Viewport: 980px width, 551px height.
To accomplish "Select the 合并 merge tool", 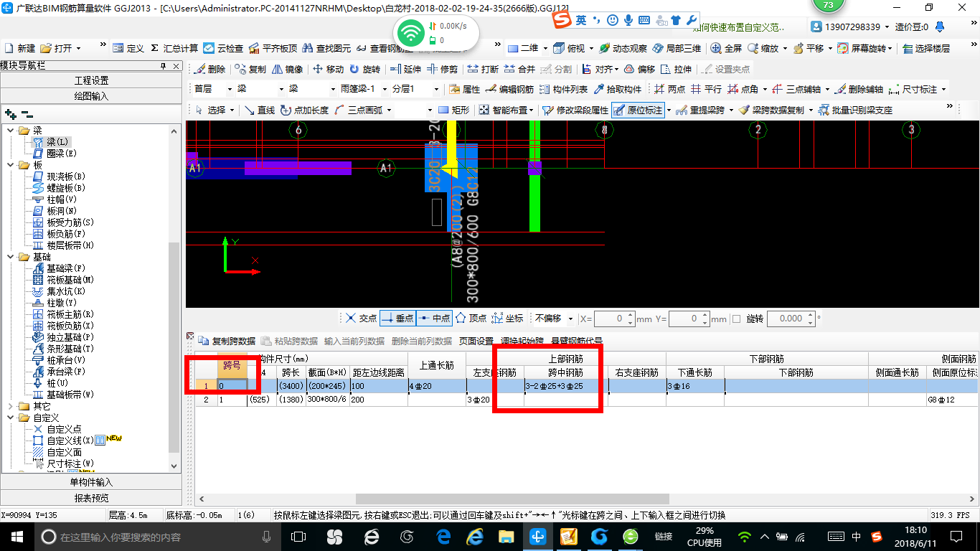I will (519, 69).
